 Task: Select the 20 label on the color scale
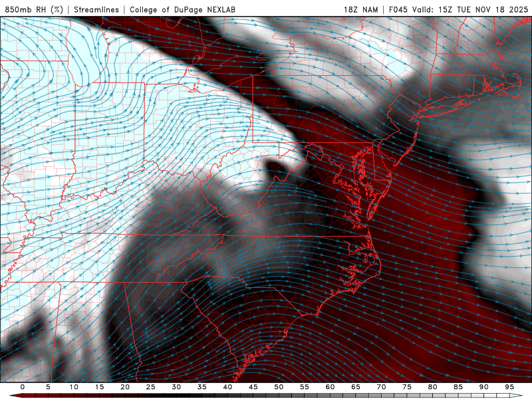(125, 387)
